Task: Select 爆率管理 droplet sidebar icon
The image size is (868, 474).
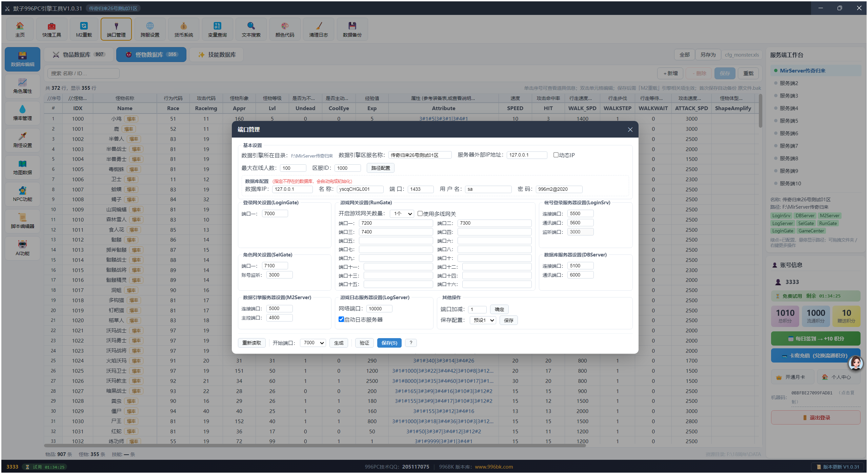Action: click(x=23, y=113)
